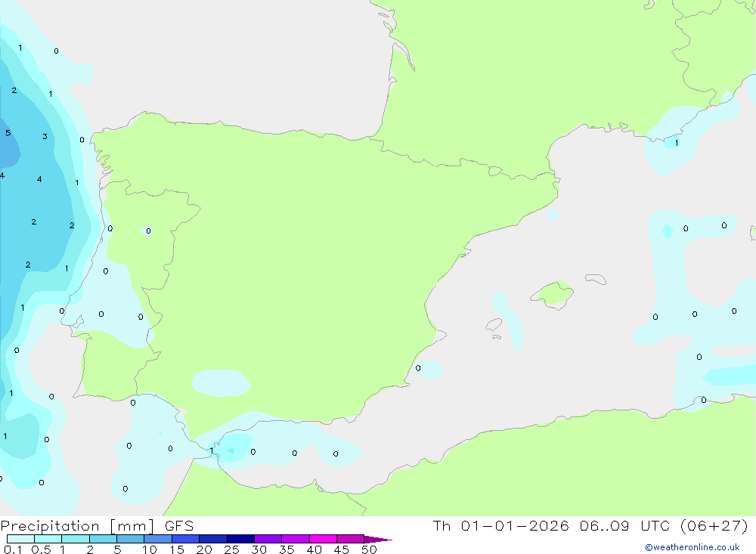Click the 5–10 mm blue legend swatch
756x554 pixels.
(x=131, y=539)
